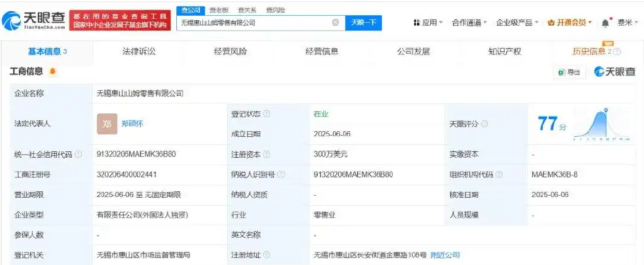Click help icon next to 注册资本
Screen dimensions: 644x265
pos(267,155)
